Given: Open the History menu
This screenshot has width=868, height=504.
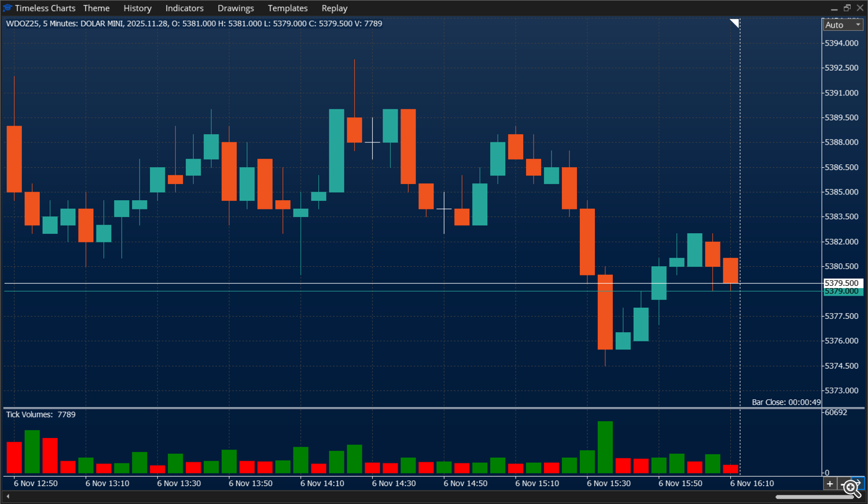Looking at the screenshot, I should [137, 8].
